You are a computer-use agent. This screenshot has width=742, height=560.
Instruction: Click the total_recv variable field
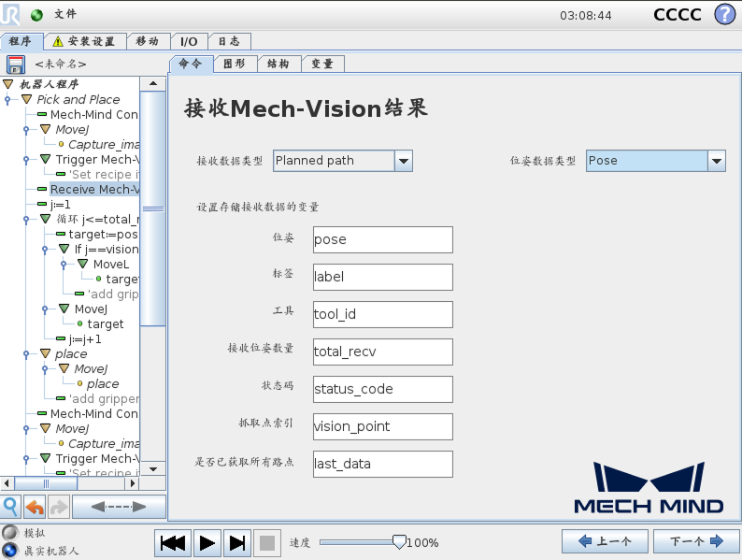383,352
